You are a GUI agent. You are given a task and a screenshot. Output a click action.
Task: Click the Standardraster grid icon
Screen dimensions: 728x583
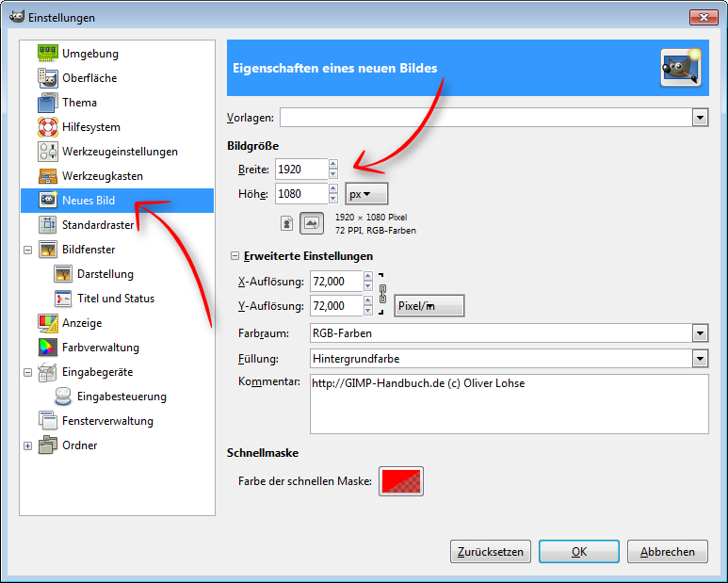(48, 225)
